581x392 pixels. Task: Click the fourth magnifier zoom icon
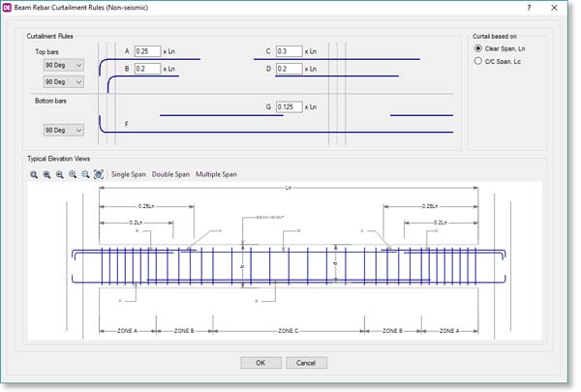point(73,174)
